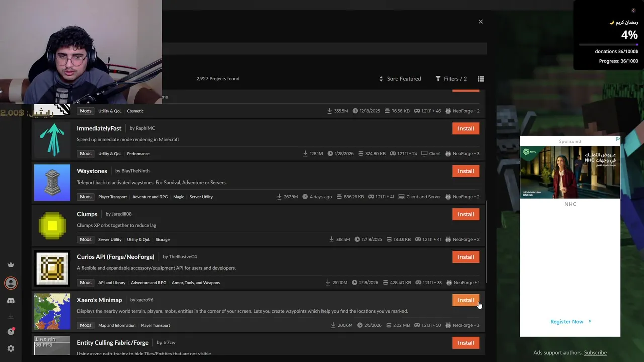Open the AdChoices icon on sponsored ad
Screen dimensions: 644x362
618,139
